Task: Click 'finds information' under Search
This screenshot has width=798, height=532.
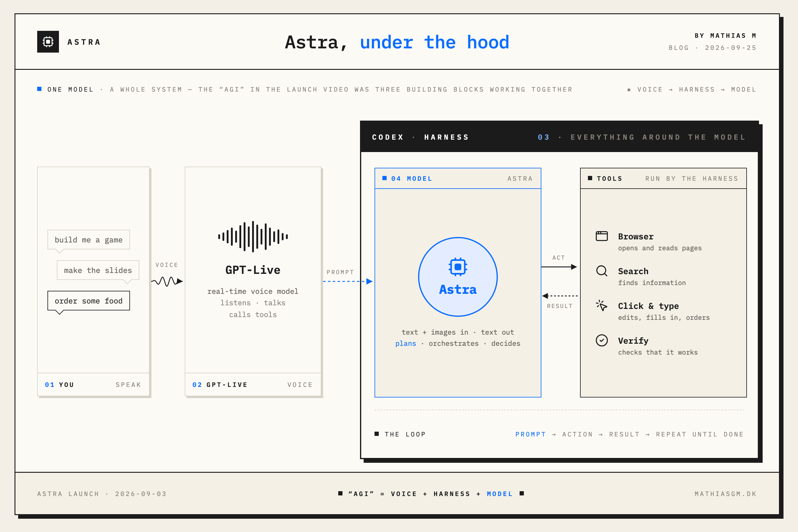Action: click(x=652, y=283)
